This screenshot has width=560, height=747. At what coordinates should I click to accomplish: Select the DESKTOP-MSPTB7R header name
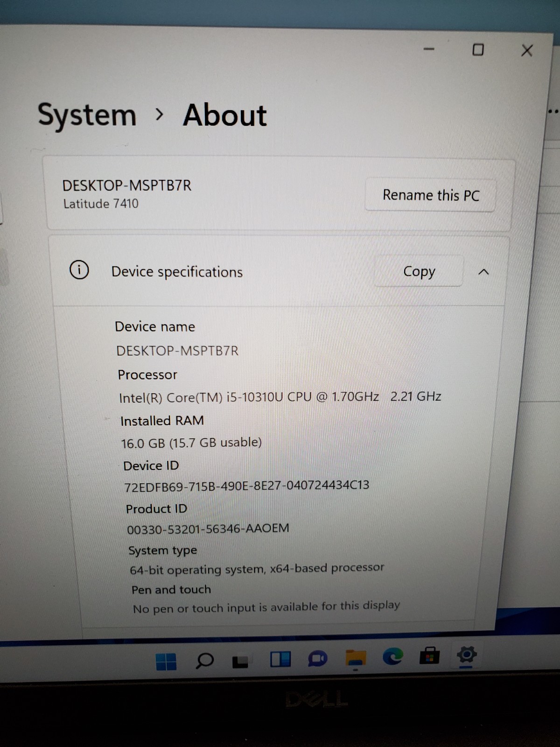point(127,185)
